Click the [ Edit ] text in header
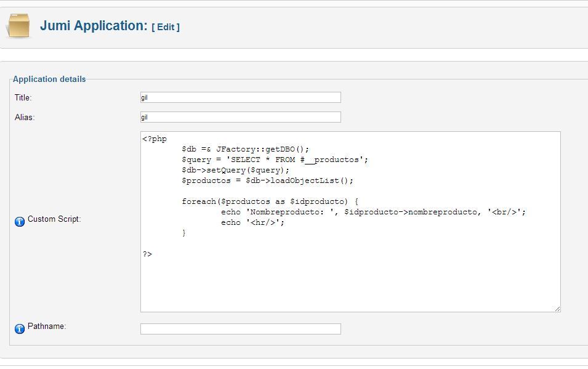 point(166,27)
